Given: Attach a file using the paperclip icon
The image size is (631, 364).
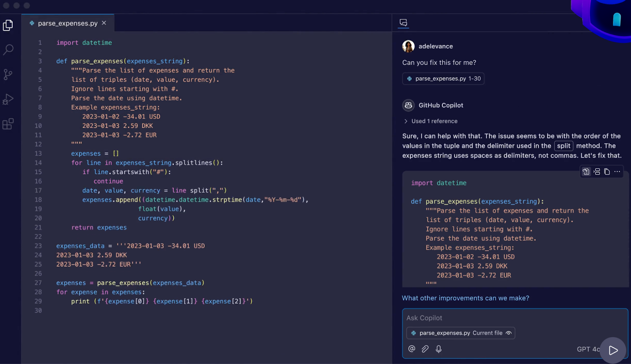Looking at the screenshot, I should tap(425, 349).
